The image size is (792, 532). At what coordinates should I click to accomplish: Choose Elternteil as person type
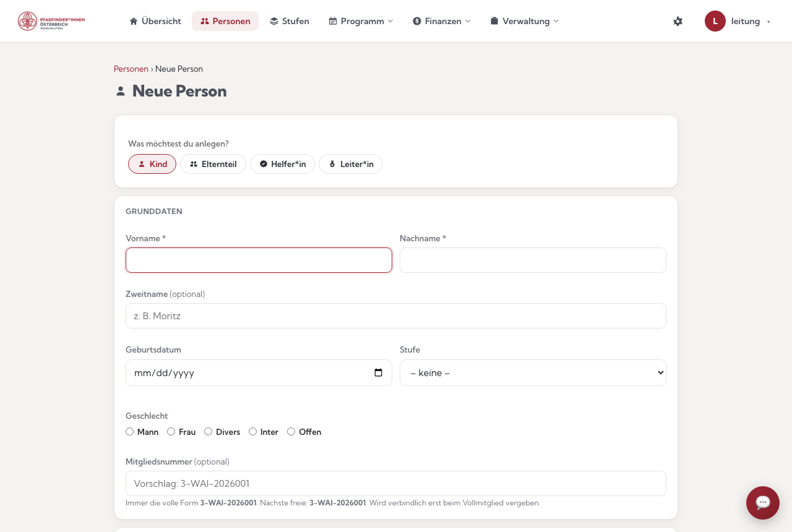[213, 164]
